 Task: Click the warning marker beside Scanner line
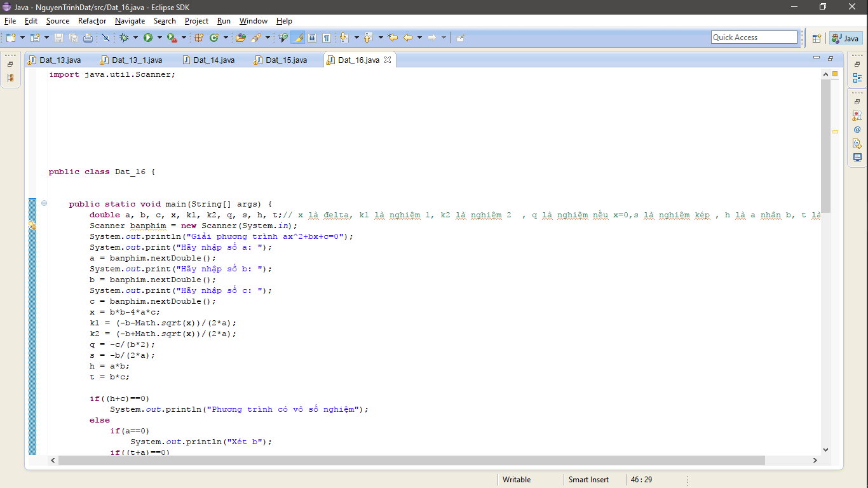pos(32,226)
